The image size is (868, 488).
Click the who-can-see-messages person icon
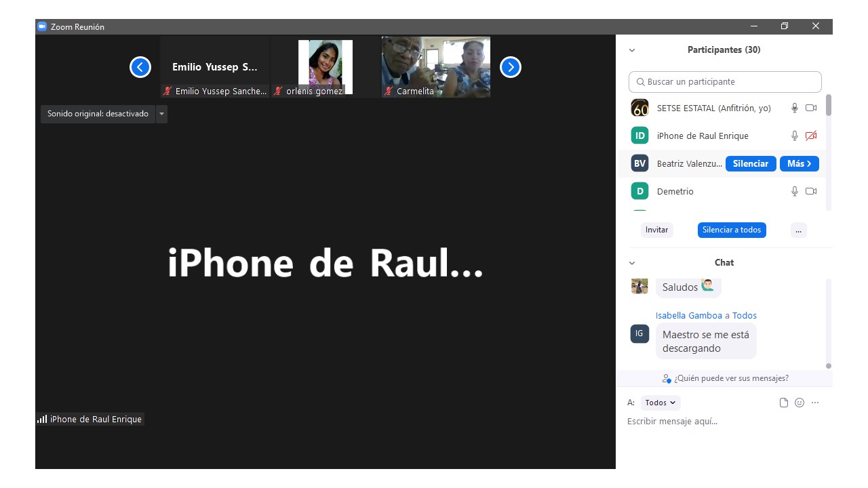pyautogui.click(x=667, y=379)
